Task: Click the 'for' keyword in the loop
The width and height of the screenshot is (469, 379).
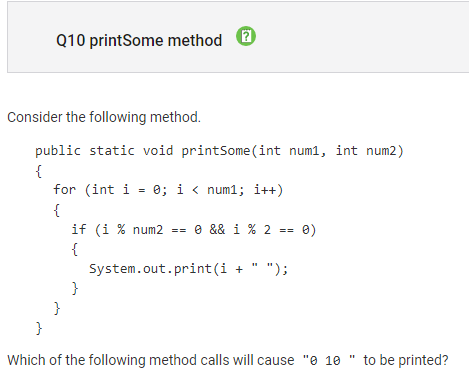Action: click(65, 190)
